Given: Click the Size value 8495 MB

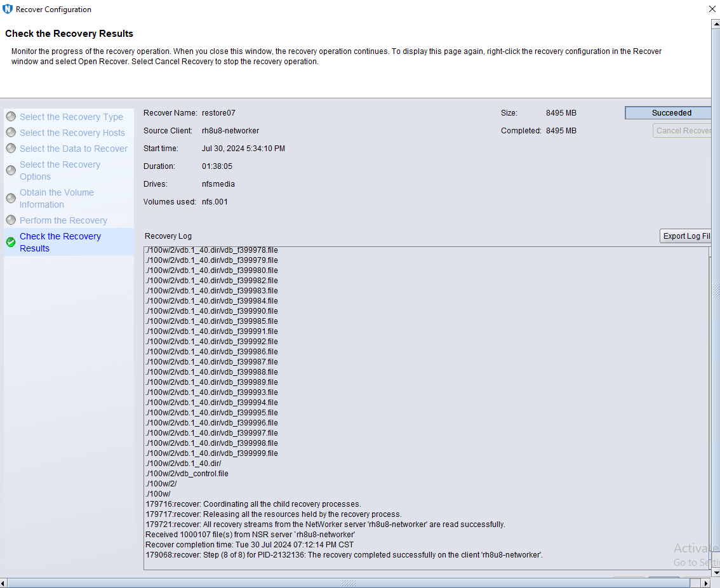Looking at the screenshot, I should point(561,113).
